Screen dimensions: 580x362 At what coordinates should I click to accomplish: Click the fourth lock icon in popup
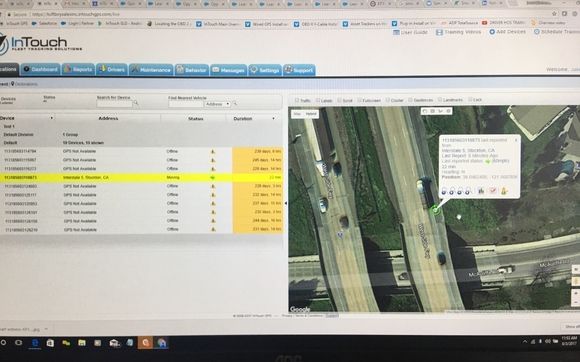tap(468, 191)
